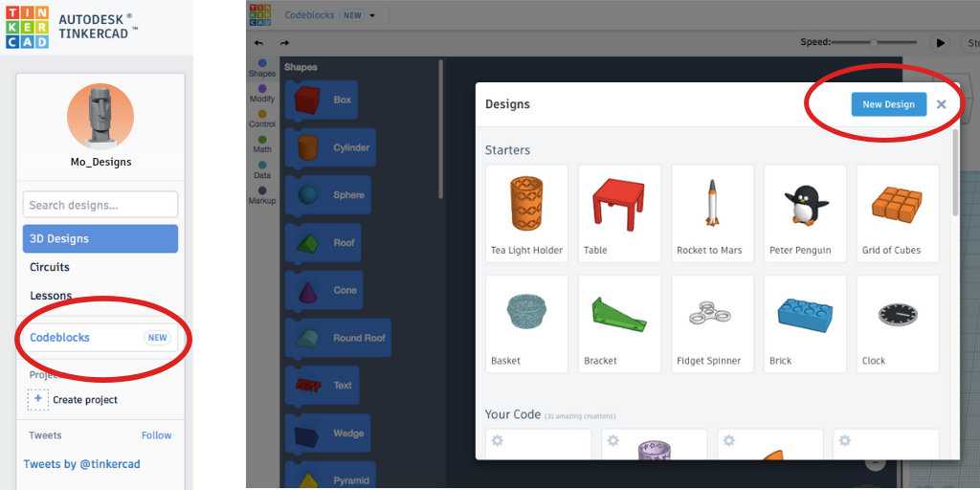This screenshot has height=490, width=980.
Task: Select the Math category
Action: pos(262,145)
